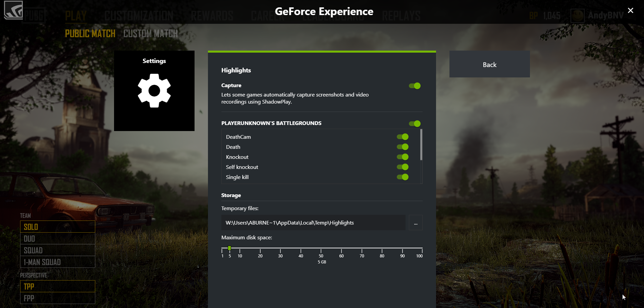Select the Public Match tab

90,34
